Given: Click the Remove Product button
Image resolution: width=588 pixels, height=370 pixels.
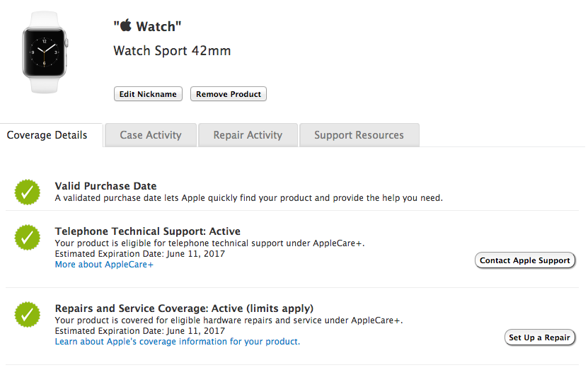Looking at the screenshot, I should pyautogui.click(x=229, y=93).
